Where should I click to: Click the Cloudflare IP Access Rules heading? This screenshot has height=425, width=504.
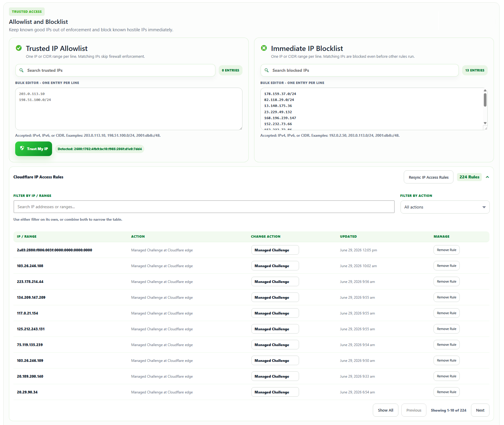pyautogui.click(x=38, y=177)
